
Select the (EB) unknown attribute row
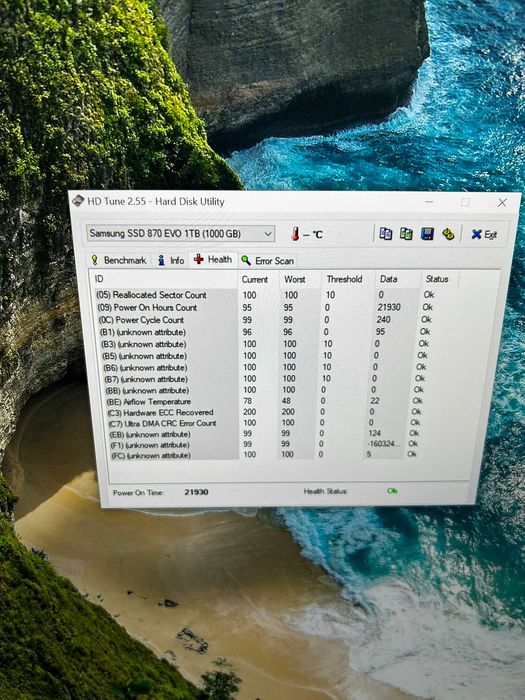click(266, 433)
